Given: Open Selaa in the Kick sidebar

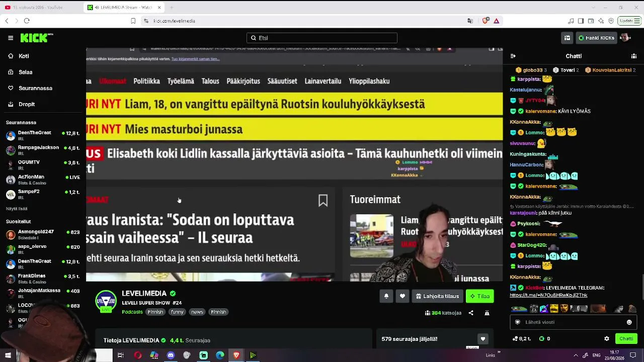Looking at the screenshot, I should (x=25, y=72).
